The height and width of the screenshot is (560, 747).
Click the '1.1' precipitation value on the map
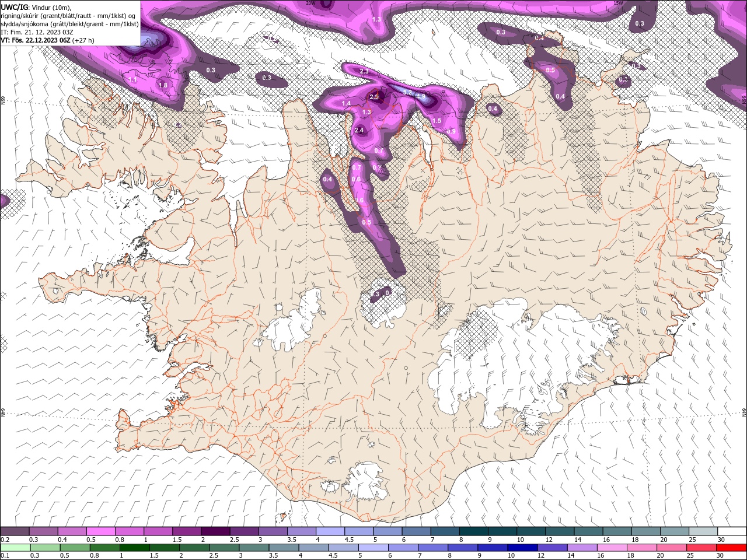[x=132, y=79]
